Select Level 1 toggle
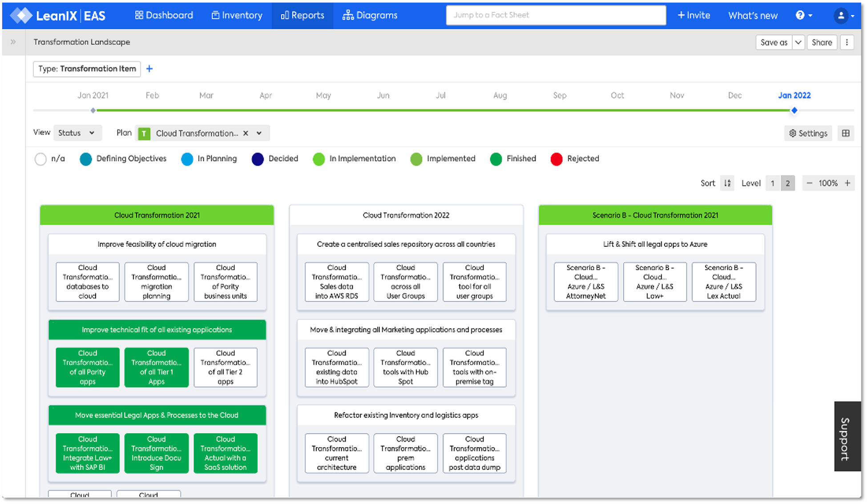This screenshot has width=867, height=504. [x=773, y=183]
